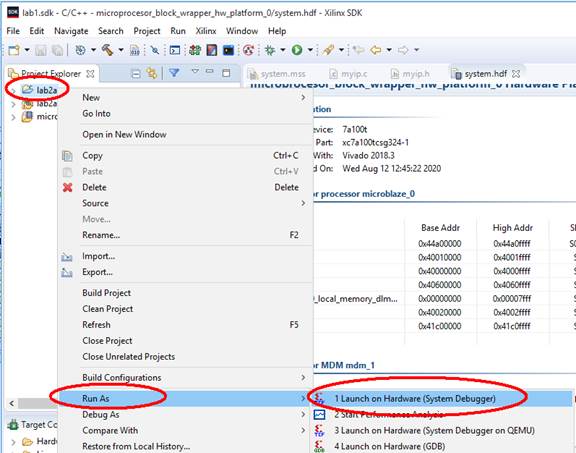Open the Navigate menu
This screenshot has height=453, width=576.
tap(71, 31)
